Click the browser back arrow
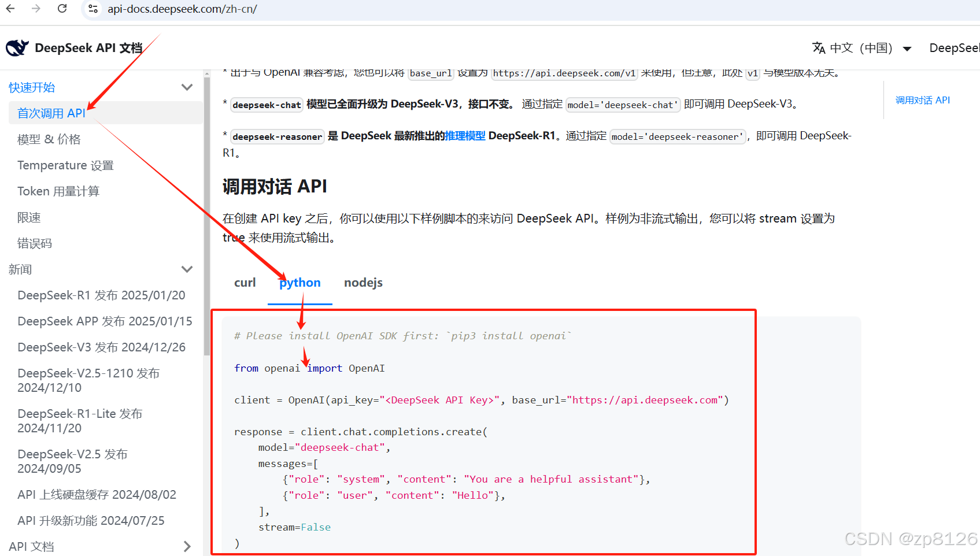 [x=10, y=9]
